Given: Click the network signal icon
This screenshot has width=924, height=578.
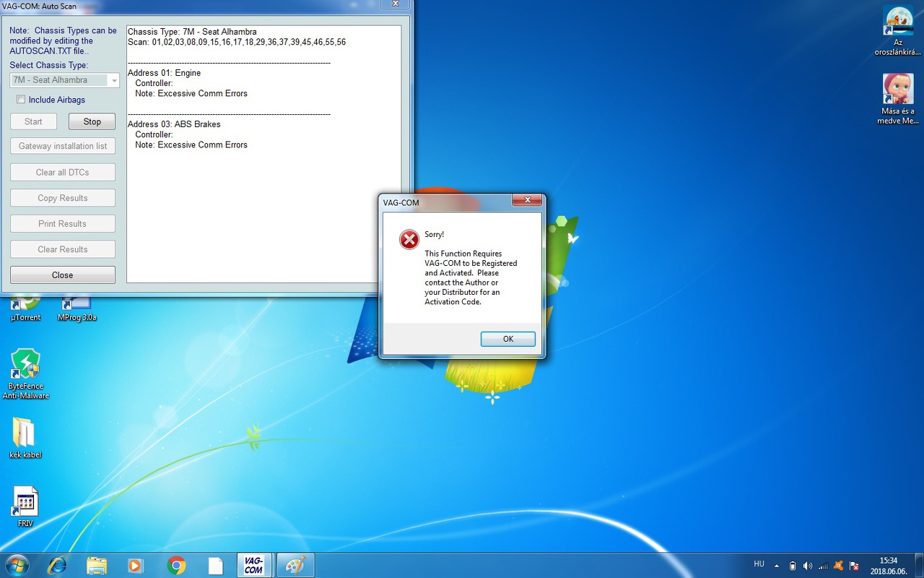Looking at the screenshot, I should click(x=823, y=566).
